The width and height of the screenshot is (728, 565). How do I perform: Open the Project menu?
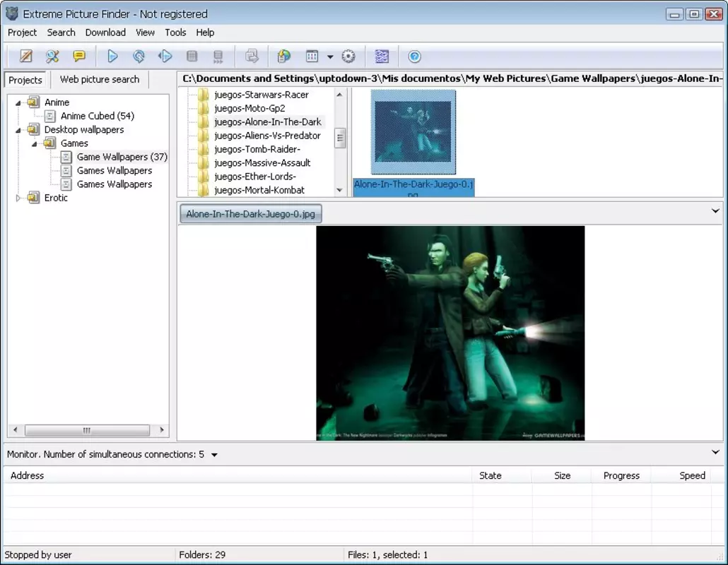(23, 32)
